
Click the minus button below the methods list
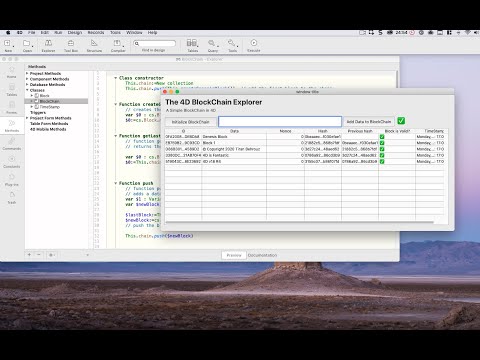coord(39,255)
